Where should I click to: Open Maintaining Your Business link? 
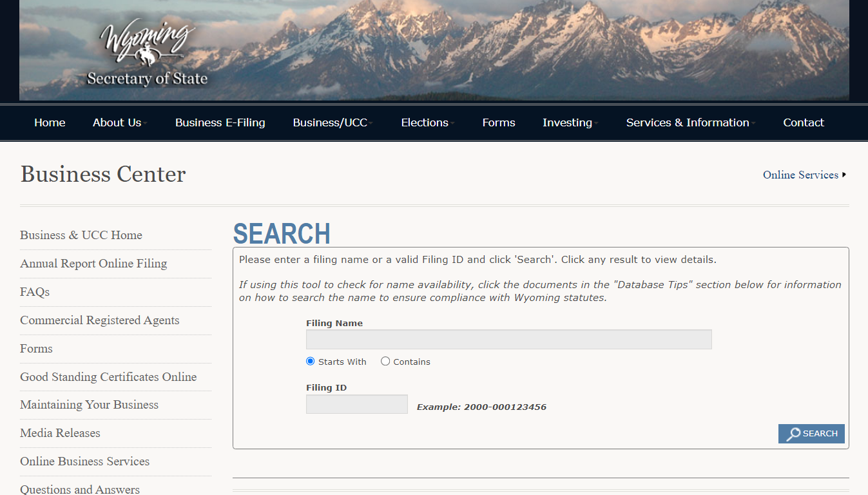pos(89,405)
